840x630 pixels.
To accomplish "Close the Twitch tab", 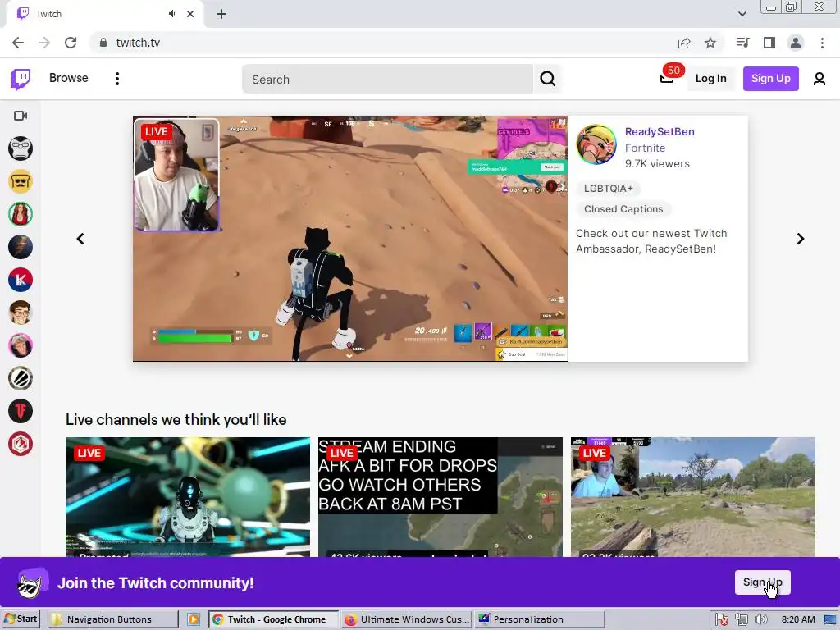I will point(190,14).
